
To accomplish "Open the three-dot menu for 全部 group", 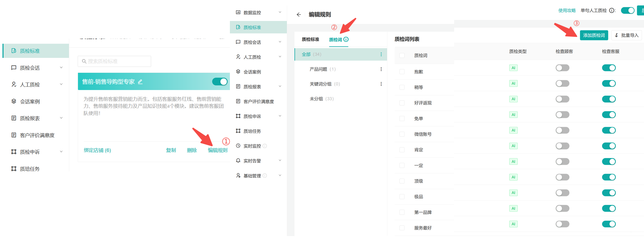I will tap(381, 54).
